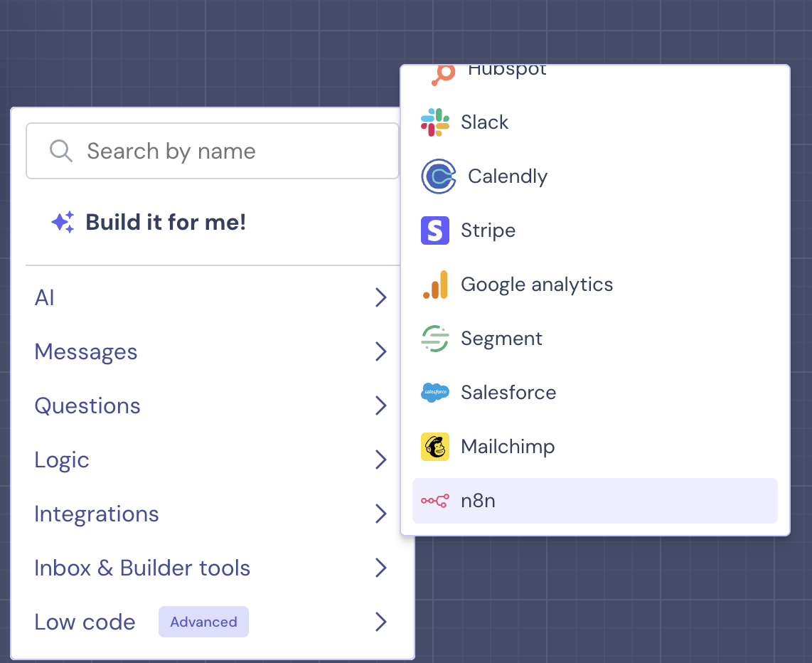Open the Integrations submenu

point(97,514)
